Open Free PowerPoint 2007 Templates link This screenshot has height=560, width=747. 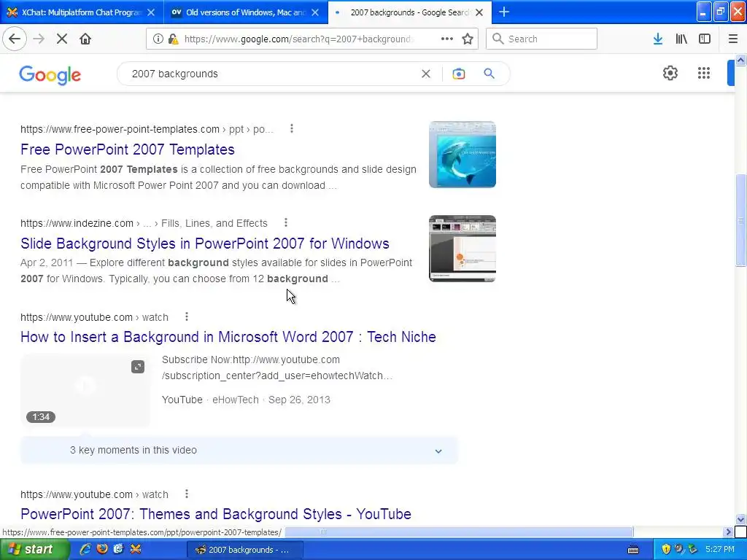pos(128,149)
